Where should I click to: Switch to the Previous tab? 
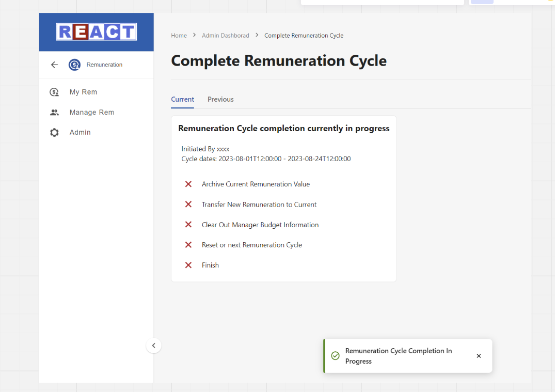tap(220, 99)
